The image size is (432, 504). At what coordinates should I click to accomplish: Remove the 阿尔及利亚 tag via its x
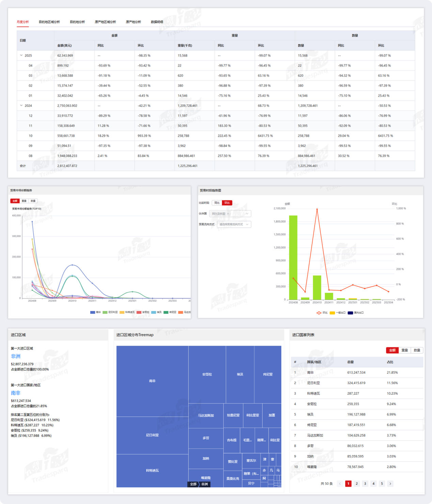tap(228, 214)
